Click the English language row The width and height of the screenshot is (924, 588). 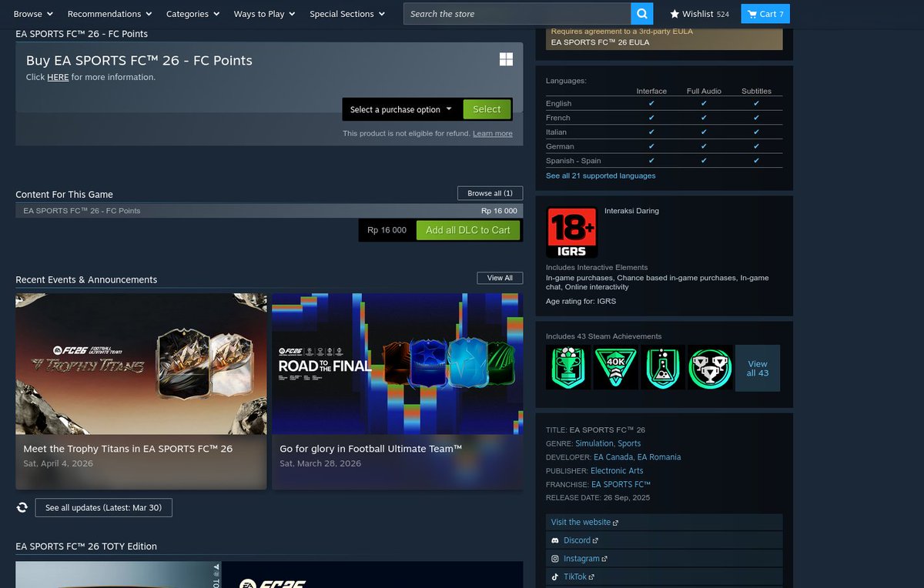664,103
